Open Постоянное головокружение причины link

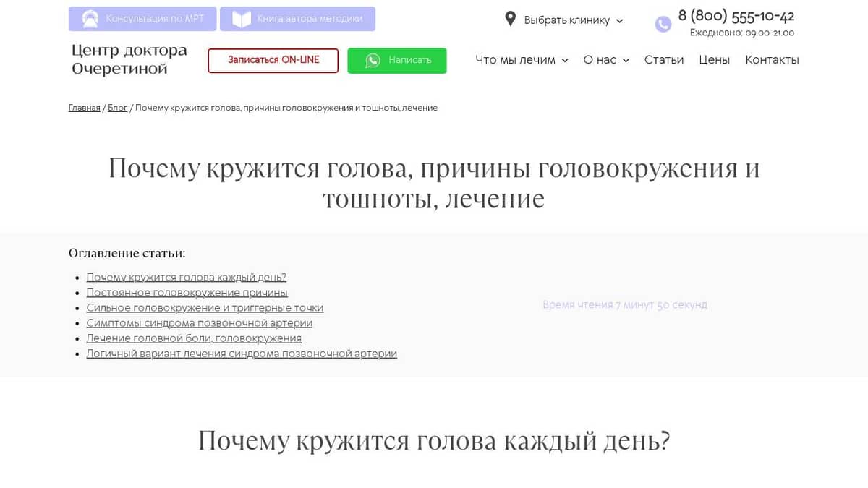[x=187, y=292]
